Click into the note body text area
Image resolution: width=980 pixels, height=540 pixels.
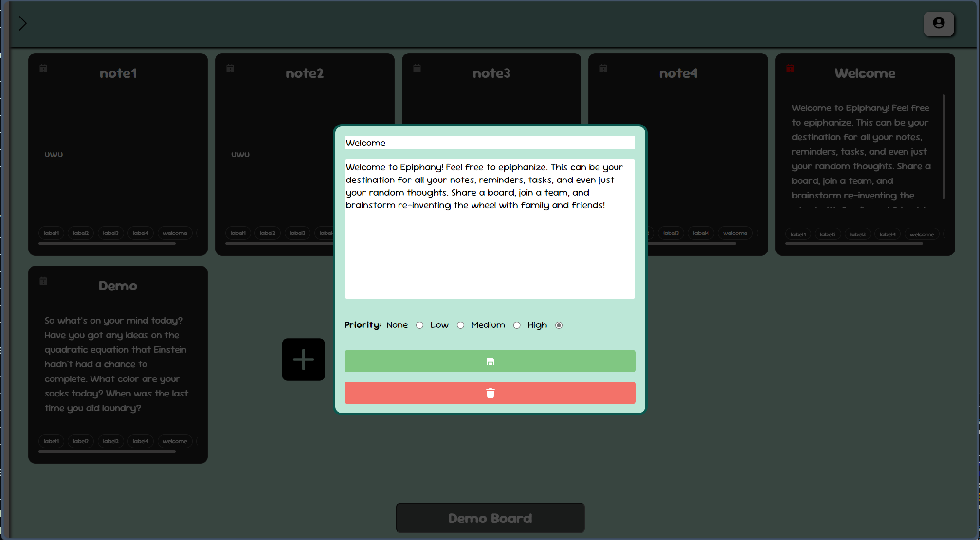point(490,229)
